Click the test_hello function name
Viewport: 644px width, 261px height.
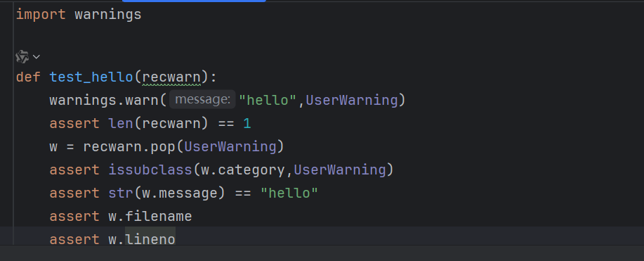pos(91,77)
